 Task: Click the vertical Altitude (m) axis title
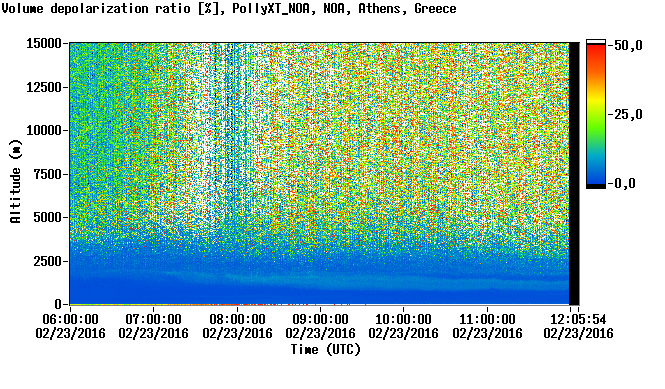tap(15, 181)
